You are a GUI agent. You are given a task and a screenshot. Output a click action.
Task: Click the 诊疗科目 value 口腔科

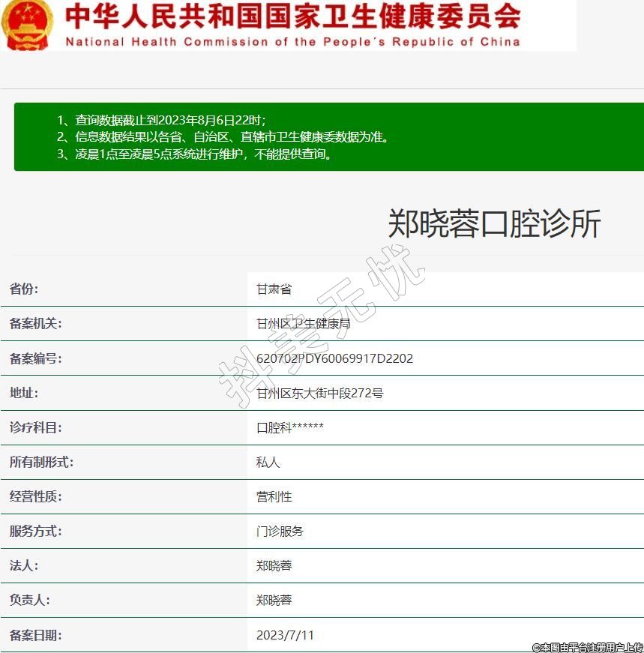[289, 427]
